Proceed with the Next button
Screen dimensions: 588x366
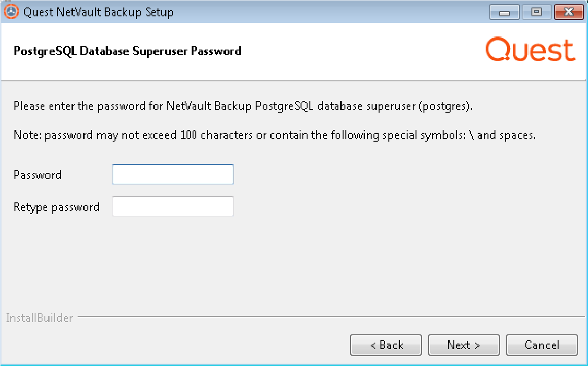click(x=464, y=345)
